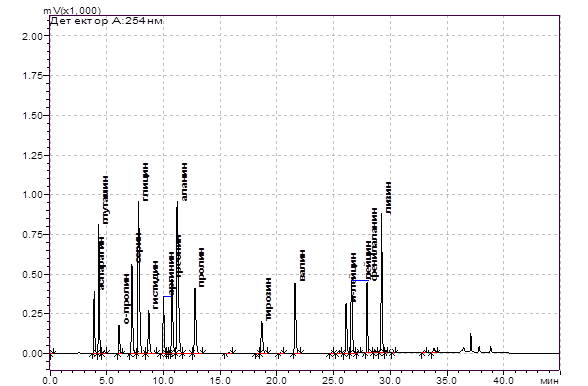Select the валин peak label
This screenshot has width=588, height=386.
coord(302,265)
